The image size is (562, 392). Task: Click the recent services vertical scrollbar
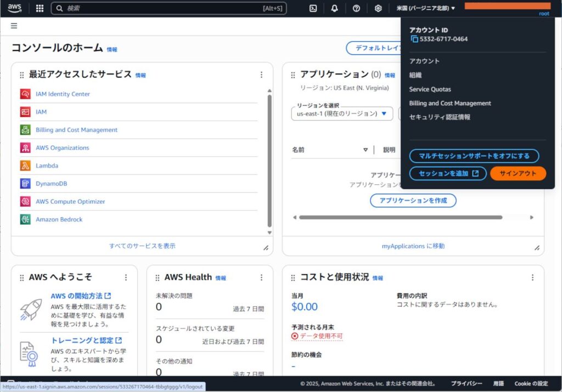269,161
